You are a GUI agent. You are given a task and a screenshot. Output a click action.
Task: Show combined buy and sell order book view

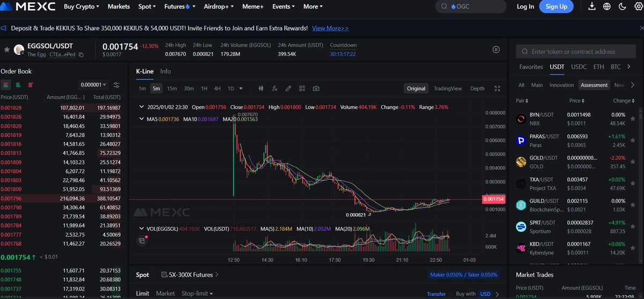[6, 85]
